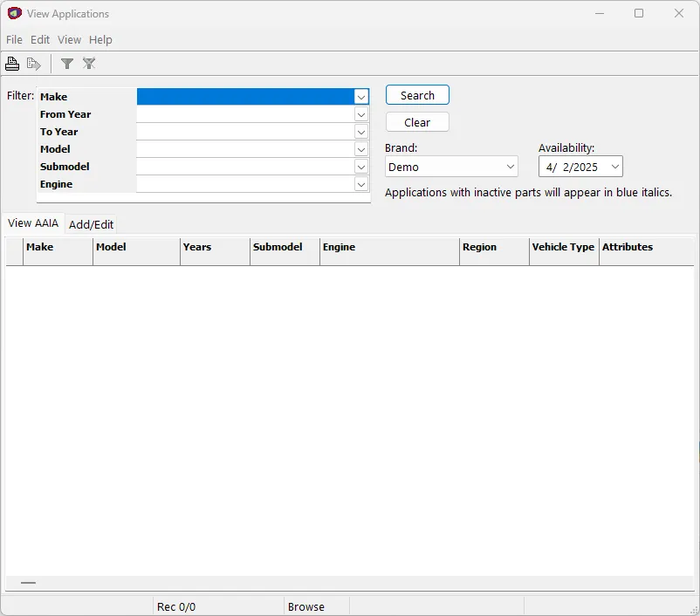
Task: Click the Vehicle Type column header
Action: [x=563, y=248]
